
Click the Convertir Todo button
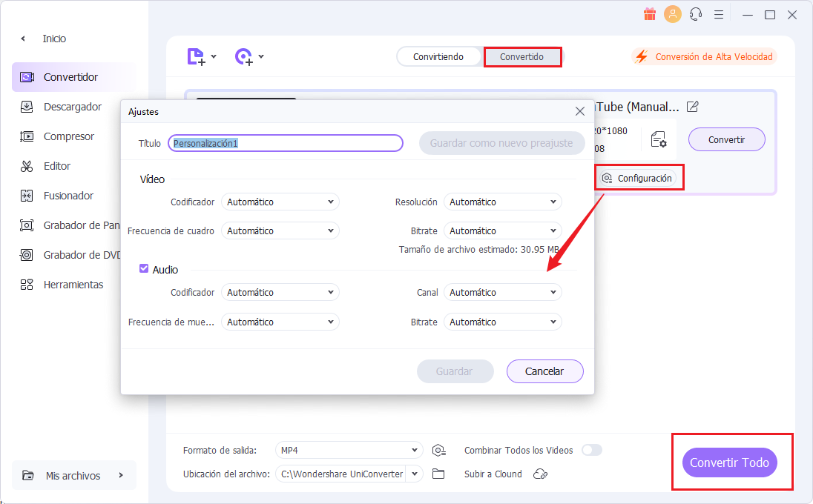[x=729, y=462]
